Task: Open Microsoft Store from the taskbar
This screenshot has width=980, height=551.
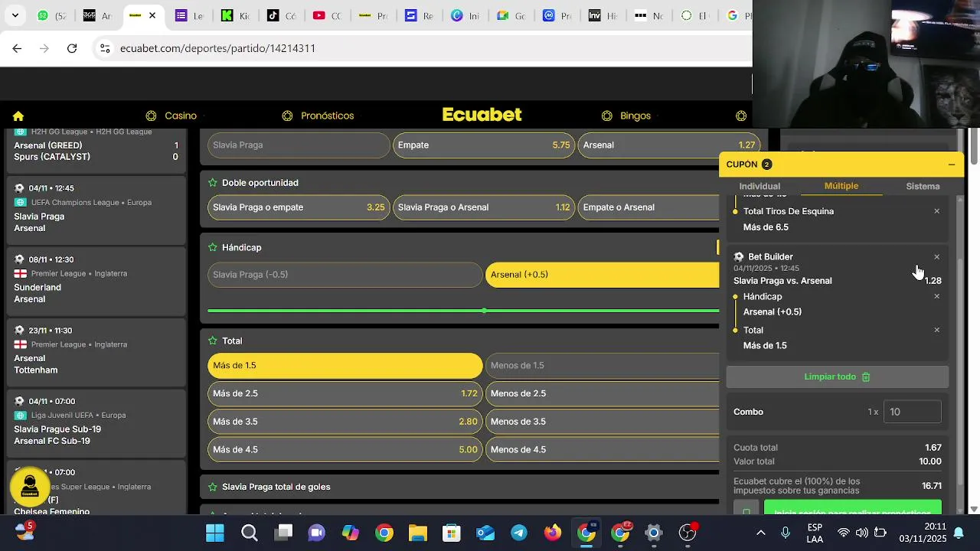Action: (x=451, y=533)
